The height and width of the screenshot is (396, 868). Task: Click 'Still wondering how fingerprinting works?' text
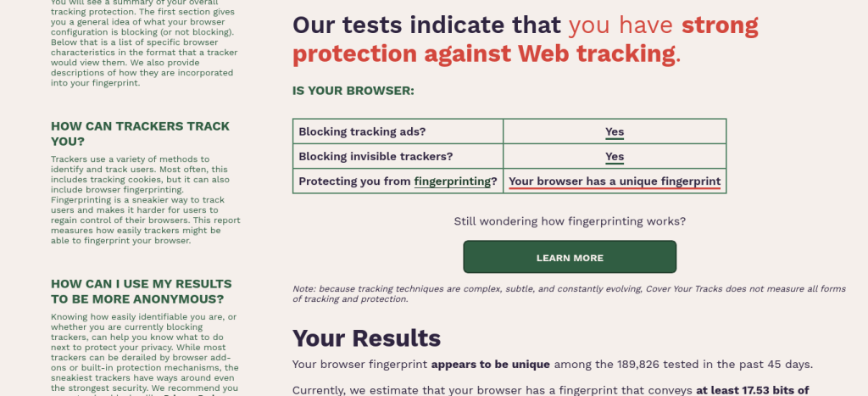click(x=570, y=221)
